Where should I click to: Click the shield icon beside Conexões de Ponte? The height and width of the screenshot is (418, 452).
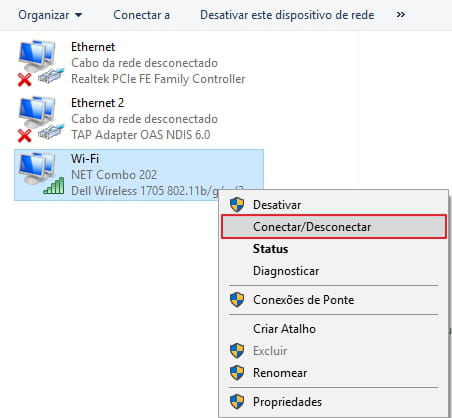(x=237, y=299)
